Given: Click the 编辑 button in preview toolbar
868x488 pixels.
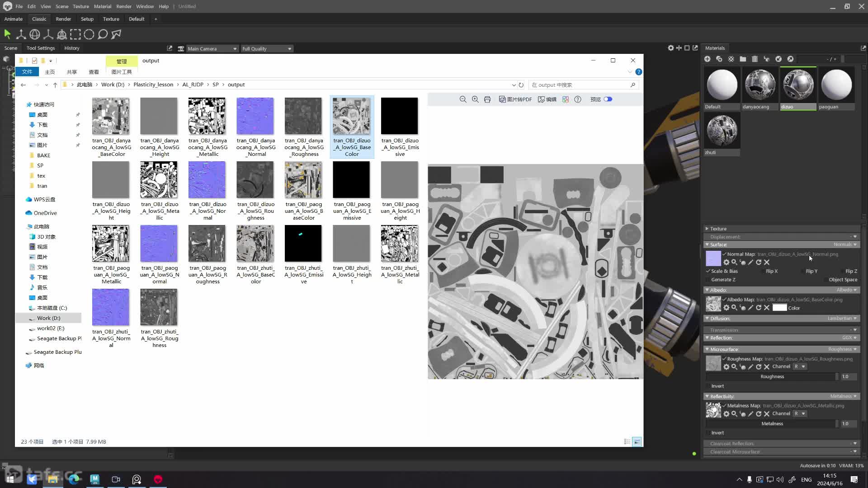Looking at the screenshot, I should (x=547, y=99).
